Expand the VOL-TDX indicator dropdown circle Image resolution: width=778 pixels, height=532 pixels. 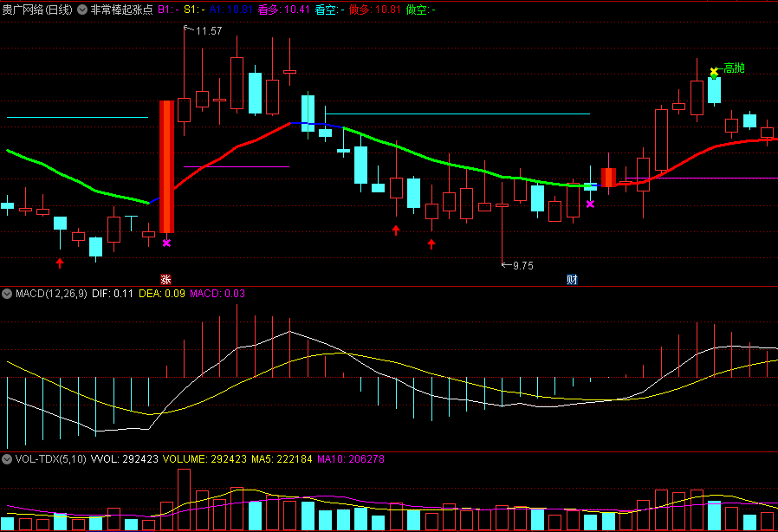tap(7, 459)
